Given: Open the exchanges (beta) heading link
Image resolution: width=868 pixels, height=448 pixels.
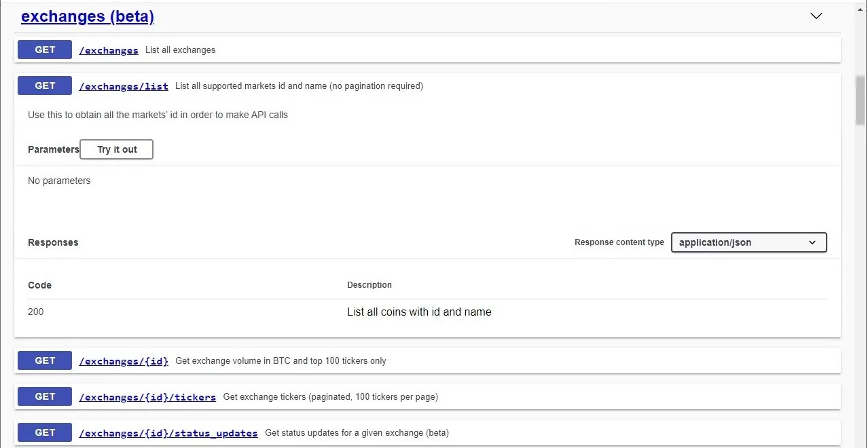Looking at the screenshot, I should 88,16.
